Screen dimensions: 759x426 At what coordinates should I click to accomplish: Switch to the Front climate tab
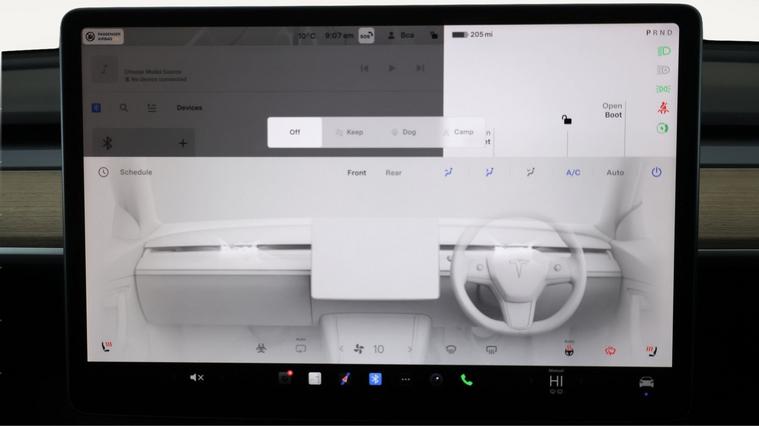click(356, 172)
